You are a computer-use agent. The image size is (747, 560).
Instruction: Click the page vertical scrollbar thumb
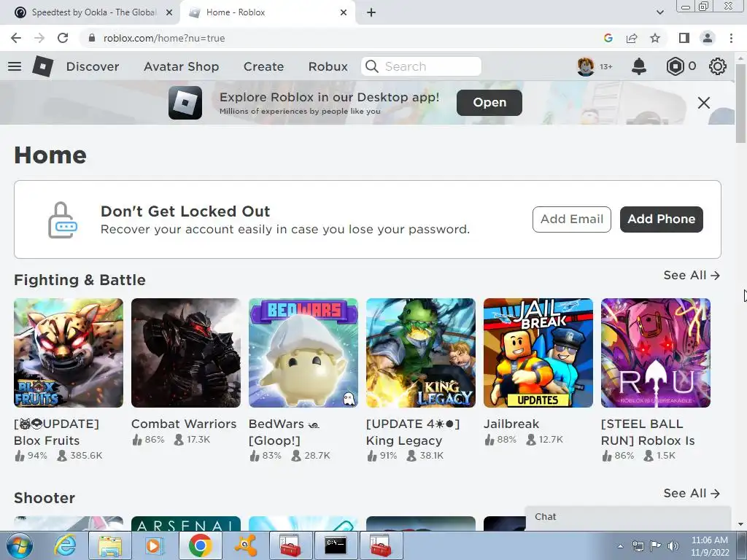click(x=740, y=102)
